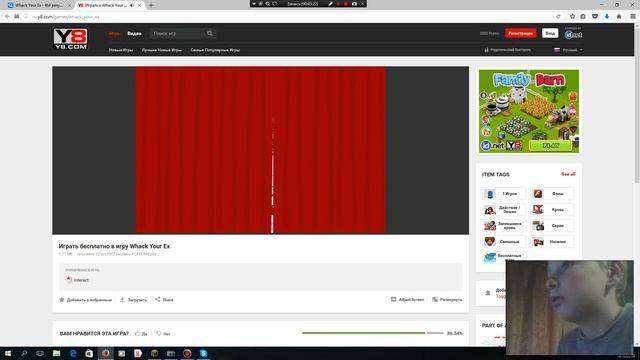Screen dimensions: 640x360
Task: Open the Windows Start menu
Action: [7, 353]
